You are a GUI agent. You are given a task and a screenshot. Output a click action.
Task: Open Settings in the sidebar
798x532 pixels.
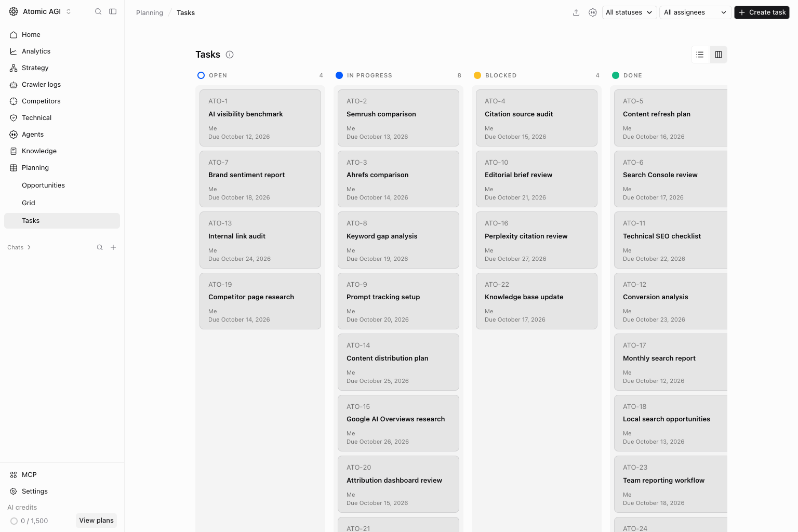click(62, 491)
